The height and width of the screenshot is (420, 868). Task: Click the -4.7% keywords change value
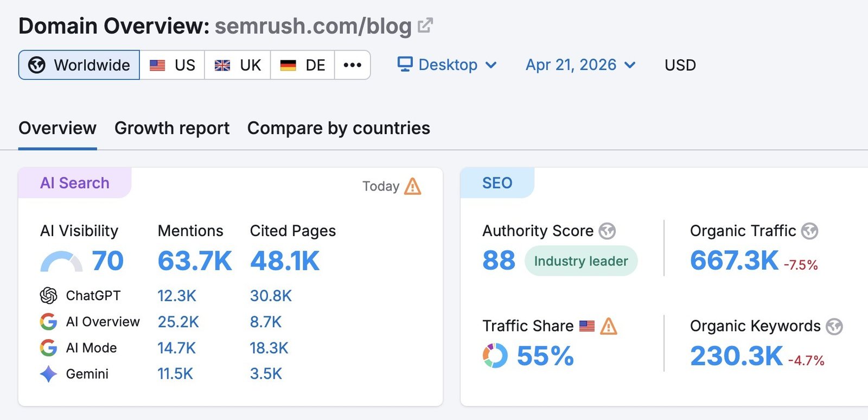[806, 360]
